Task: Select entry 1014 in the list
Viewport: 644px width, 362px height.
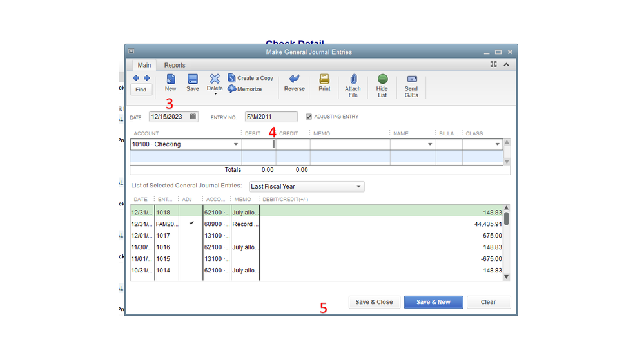Action: click(317, 270)
